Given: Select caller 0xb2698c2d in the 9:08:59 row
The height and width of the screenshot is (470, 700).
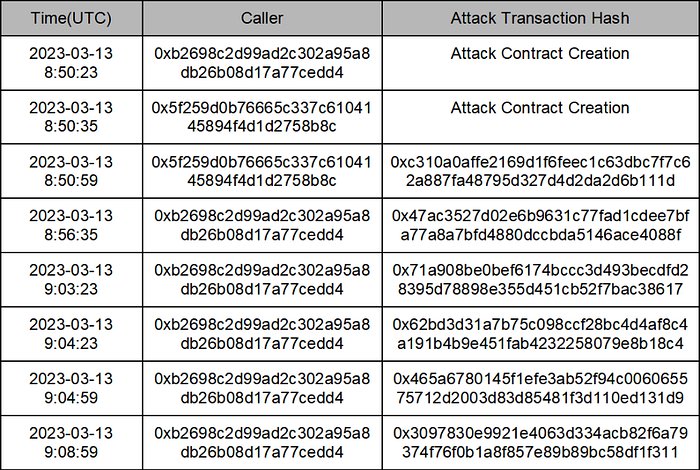Looking at the screenshot, I should coord(262,442).
